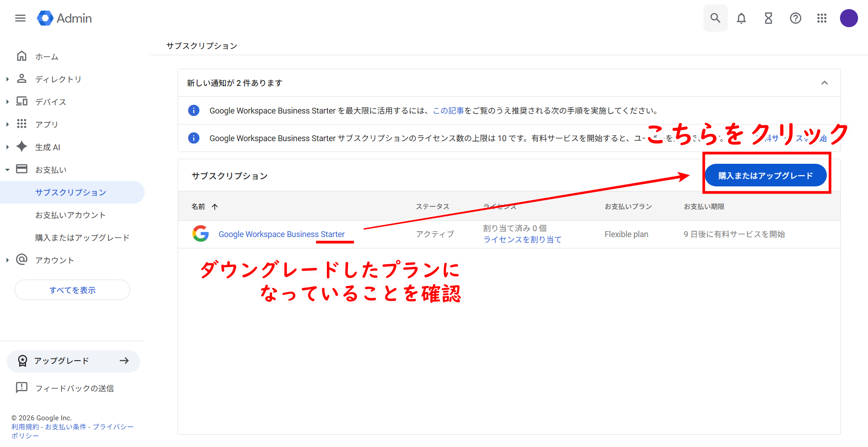Open the Google apps grid
This screenshot has height=447, width=868.
point(822,18)
